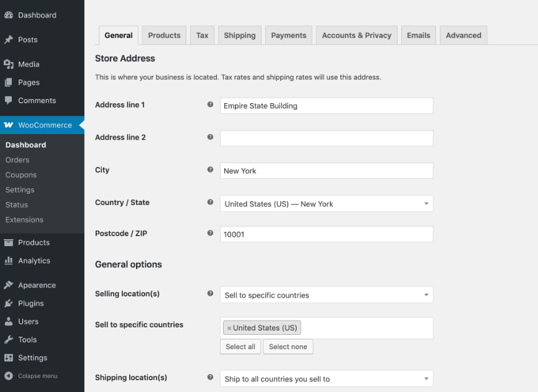The width and height of the screenshot is (538, 392).
Task: Click the Analytics bar chart icon
Action: (9, 261)
